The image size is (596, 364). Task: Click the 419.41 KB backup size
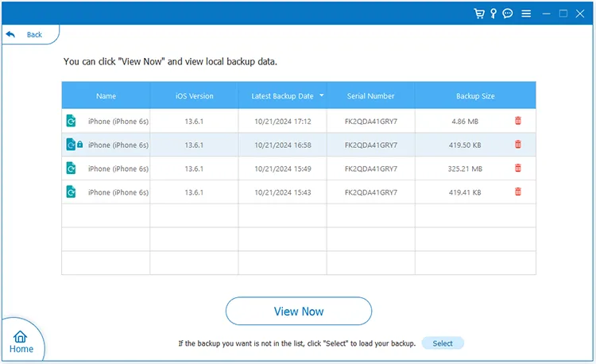point(465,192)
